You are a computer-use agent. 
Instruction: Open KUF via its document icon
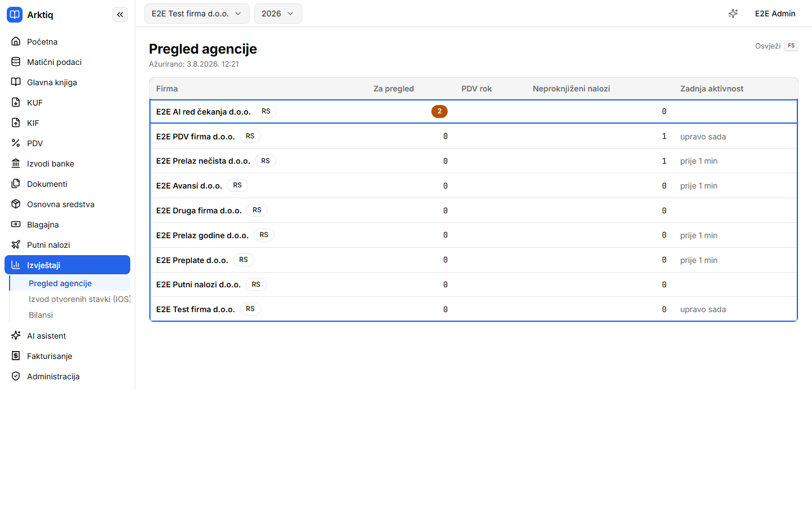(16, 103)
